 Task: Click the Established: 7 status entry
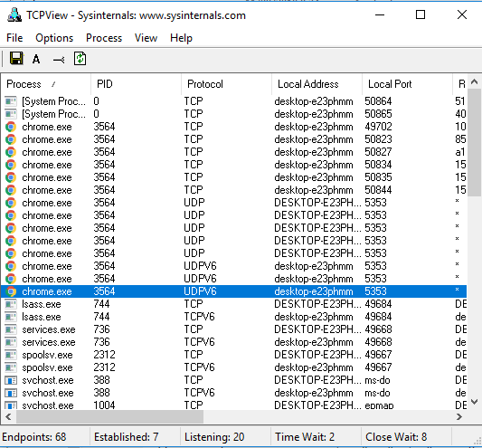[126, 437]
